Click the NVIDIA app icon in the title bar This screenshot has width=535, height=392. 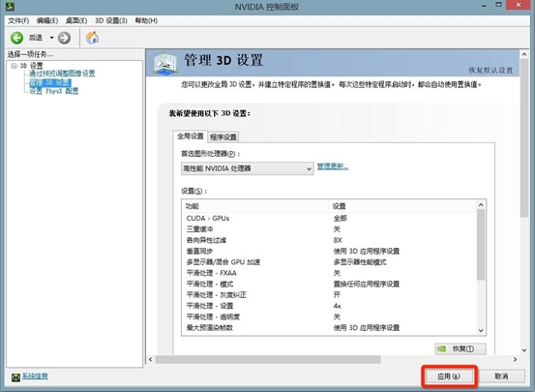[x=10, y=6]
